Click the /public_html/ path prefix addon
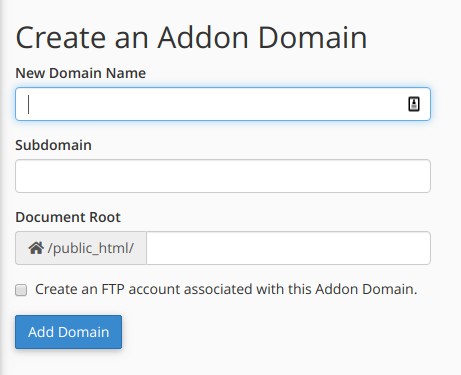This screenshot has width=461, height=375. coord(81,248)
